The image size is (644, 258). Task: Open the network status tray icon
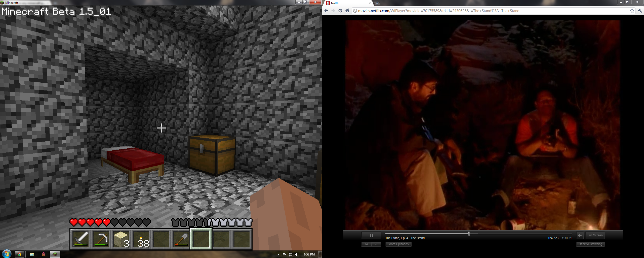coord(291,254)
